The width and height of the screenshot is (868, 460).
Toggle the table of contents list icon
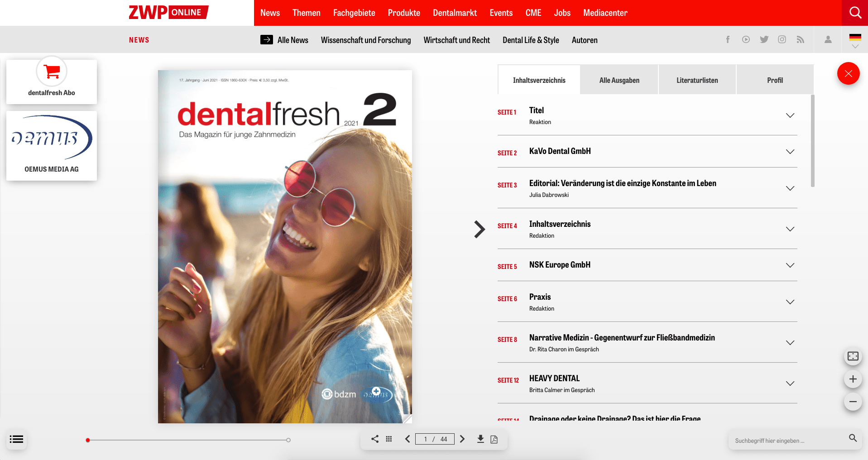pos(16,439)
